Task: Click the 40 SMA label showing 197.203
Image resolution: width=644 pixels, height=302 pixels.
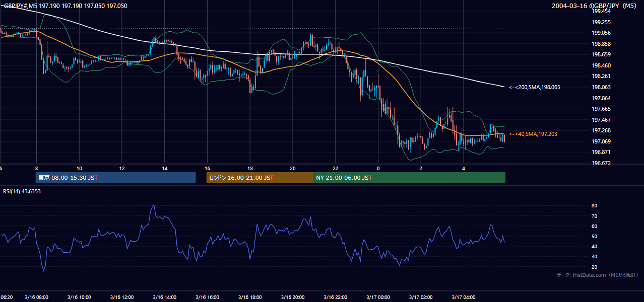Action: pos(533,134)
